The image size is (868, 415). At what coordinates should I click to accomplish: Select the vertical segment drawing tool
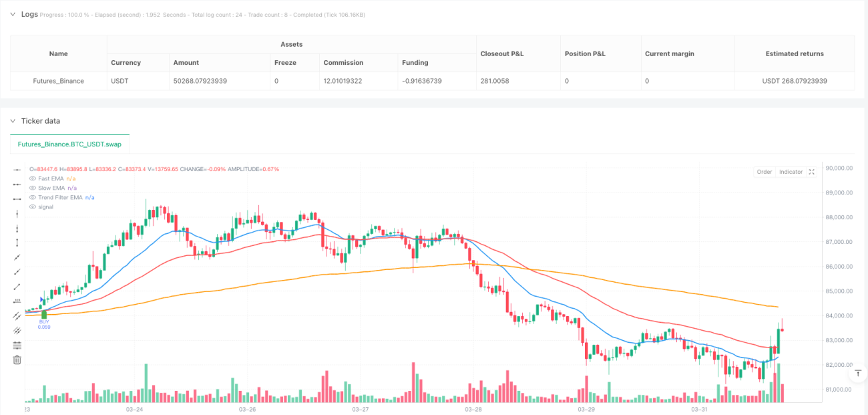(x=17, y=243)
